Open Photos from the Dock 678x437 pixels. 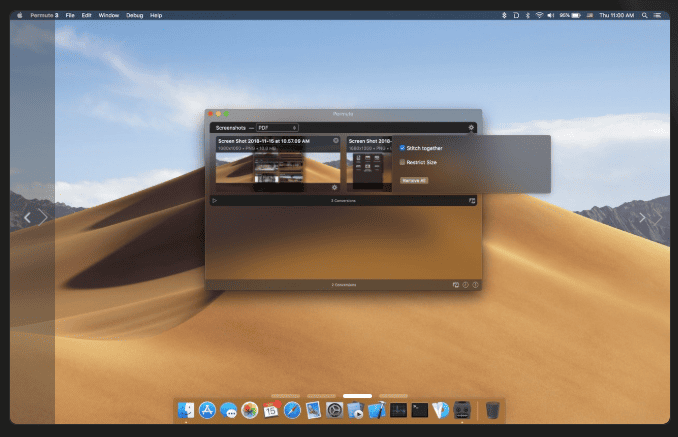tap(249, 410)
